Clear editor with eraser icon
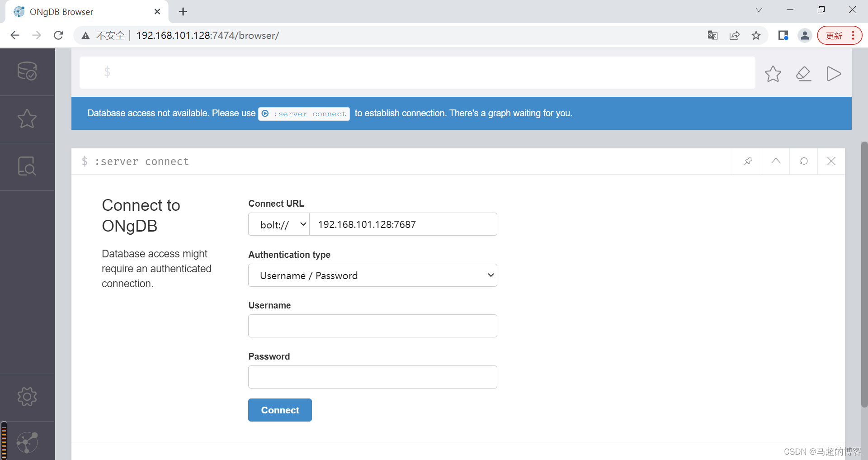868x460 pixels. click(x=804, y=74)
